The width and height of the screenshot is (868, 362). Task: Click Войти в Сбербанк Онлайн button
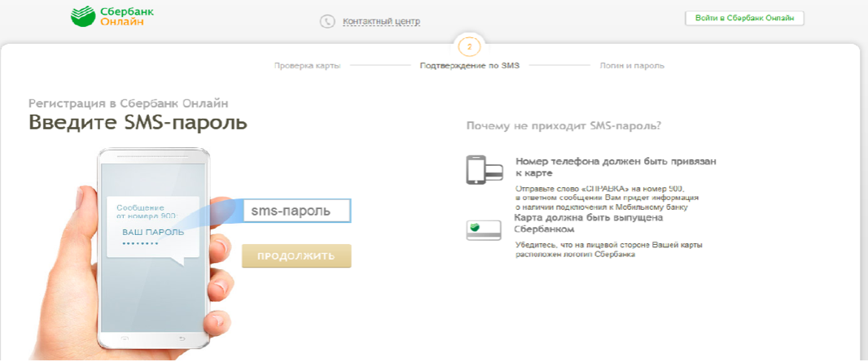coord(744,18)
